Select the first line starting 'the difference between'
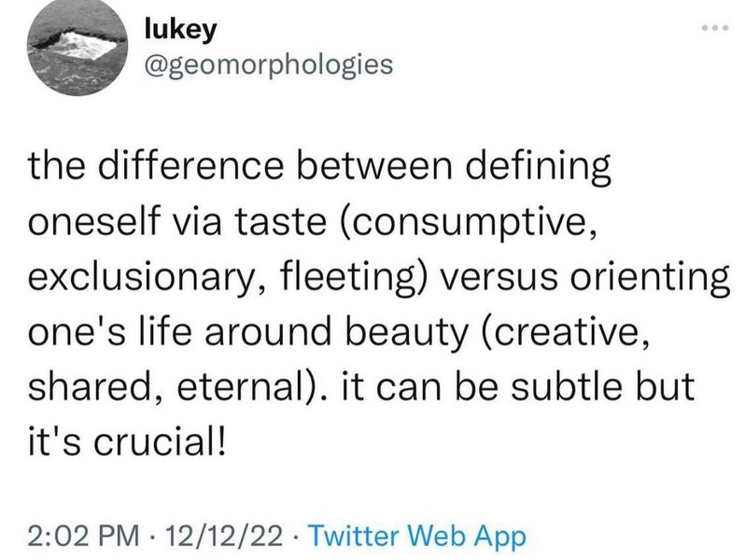Image resolution: width=745 pixels, height=560 pixels. tap(319, 167)
